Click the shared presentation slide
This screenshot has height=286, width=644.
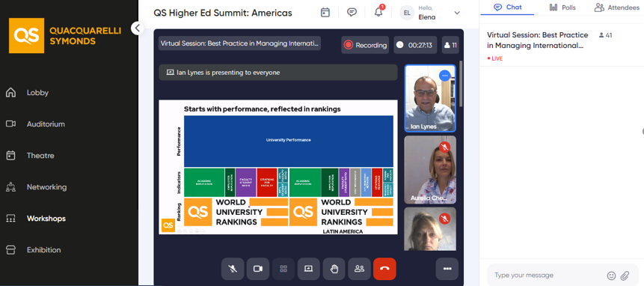pyautogui.click(x=278, y=167)
